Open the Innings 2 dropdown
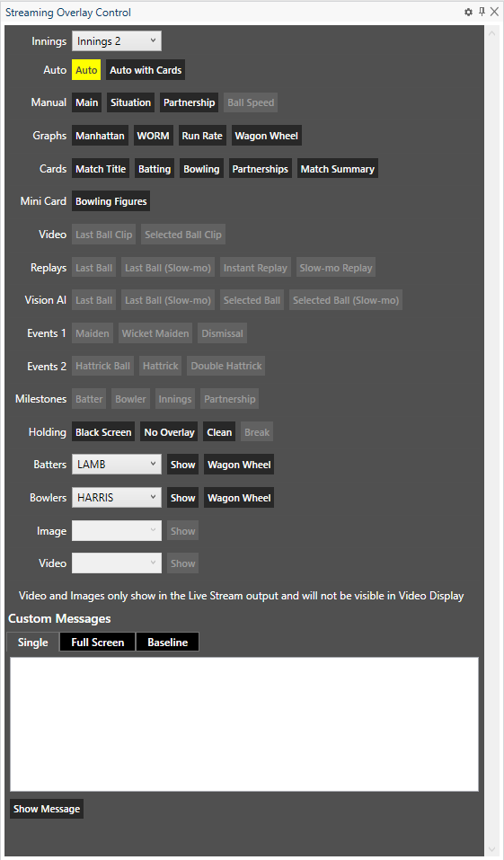 117,41
